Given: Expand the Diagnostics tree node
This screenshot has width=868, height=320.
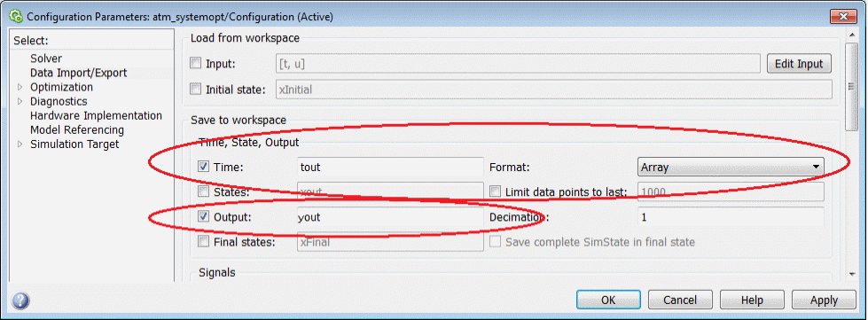Looking at the screenshot, I should point(20,101).
